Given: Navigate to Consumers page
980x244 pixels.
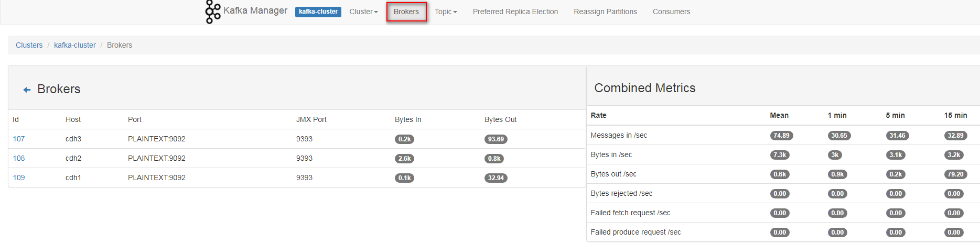Looking at the screenshot, I should pyautogui.click(x=671, y=12).
